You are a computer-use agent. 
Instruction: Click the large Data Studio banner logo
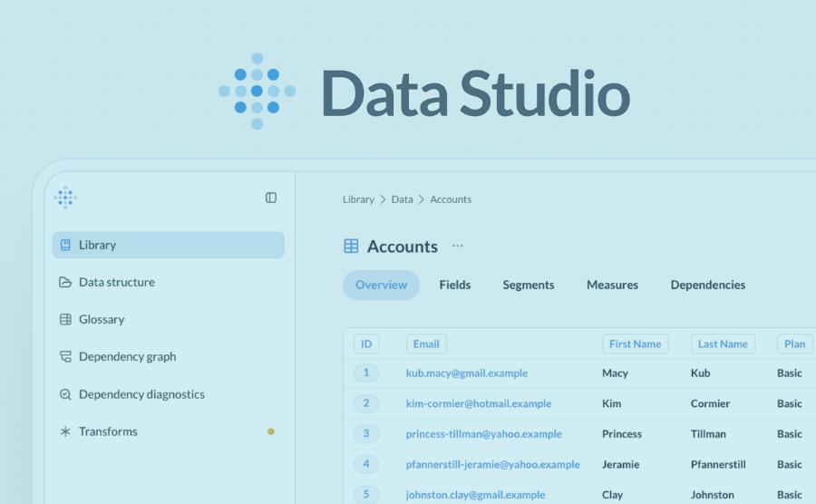coord(257,91)
